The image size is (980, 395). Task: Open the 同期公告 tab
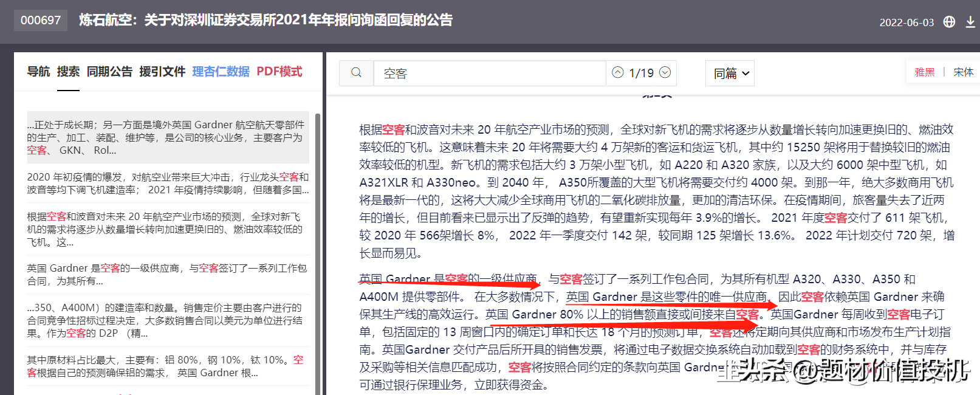tap(109, 72)
